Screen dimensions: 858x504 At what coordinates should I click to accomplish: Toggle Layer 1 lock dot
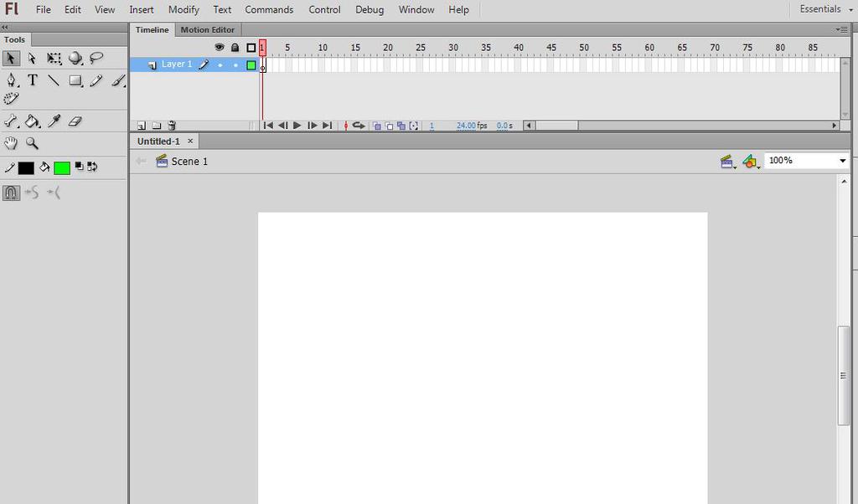coord(235,65)
